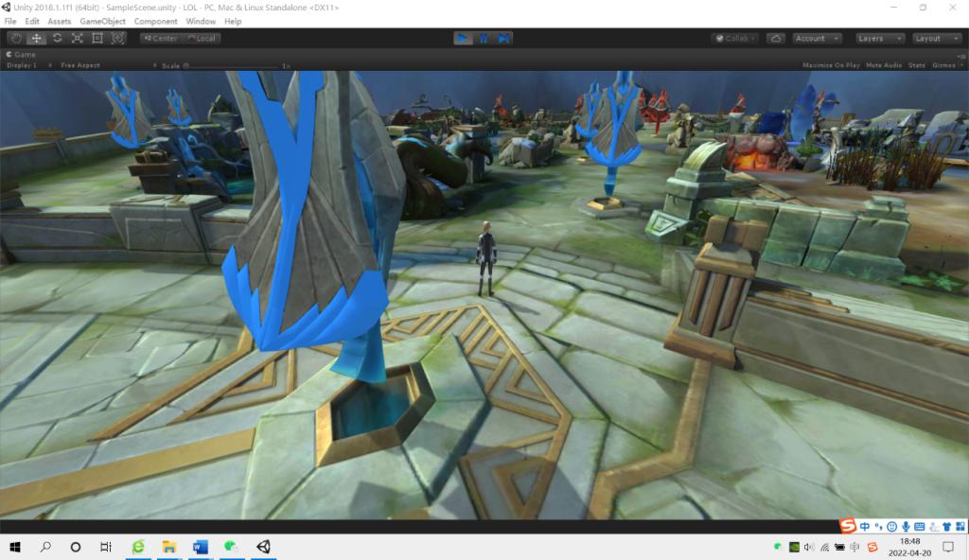Stop play mode with Play button
The height and width of the screenshot is (560, 969).
tap(463, 39)
